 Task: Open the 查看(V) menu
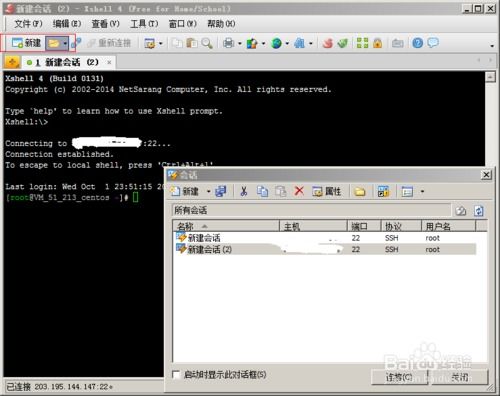(x=105, y=24)
